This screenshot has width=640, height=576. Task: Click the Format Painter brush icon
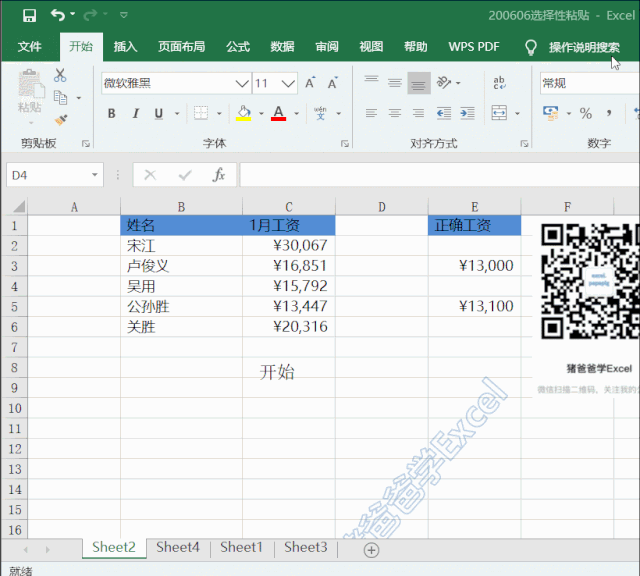pyautogui.click(x=61, y=120)
